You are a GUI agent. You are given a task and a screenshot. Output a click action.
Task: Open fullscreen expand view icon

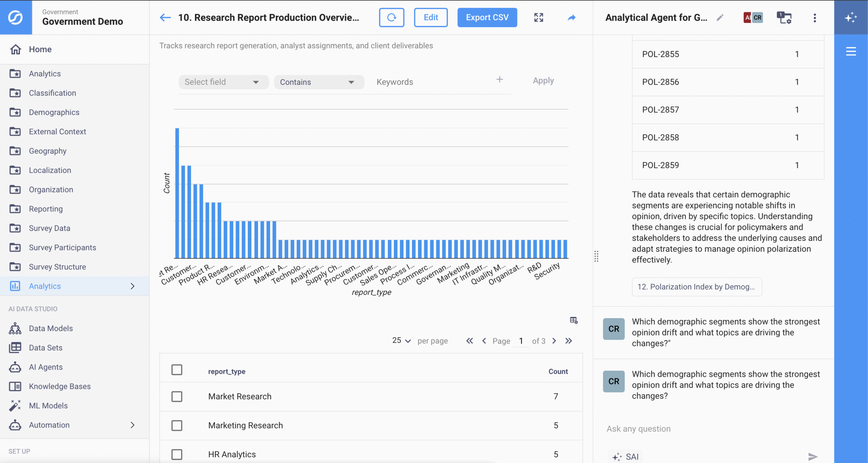tap(538, 17)
